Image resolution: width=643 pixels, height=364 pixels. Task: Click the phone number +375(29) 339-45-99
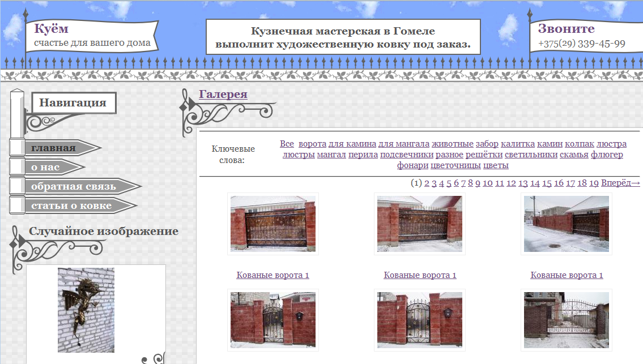pos(582,44)
